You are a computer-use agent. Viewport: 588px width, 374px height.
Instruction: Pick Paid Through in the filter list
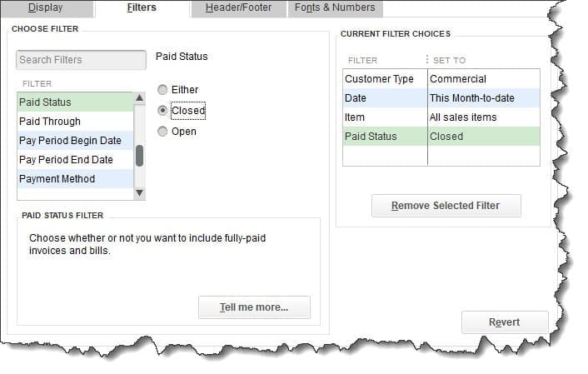[x=50, y=122]
